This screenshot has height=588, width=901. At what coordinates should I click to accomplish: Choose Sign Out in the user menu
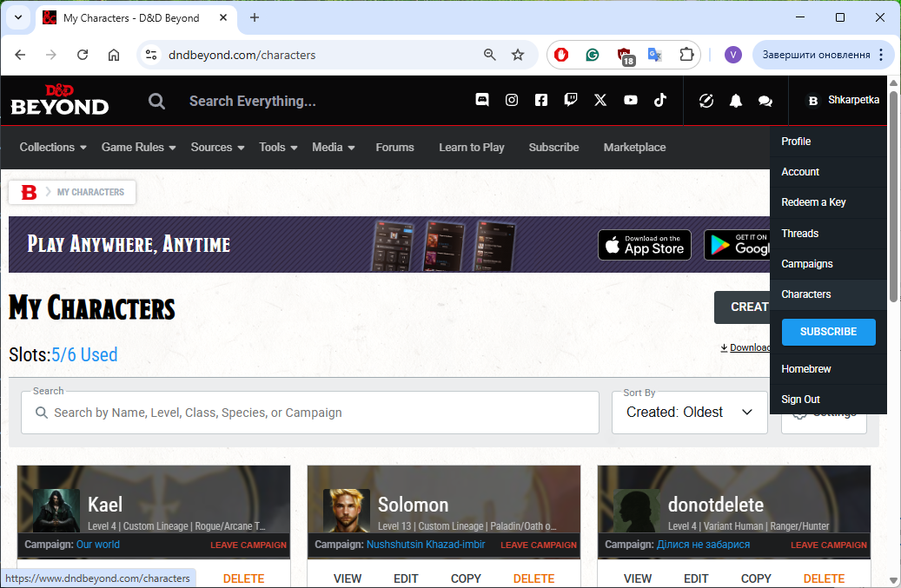point(800,399)
